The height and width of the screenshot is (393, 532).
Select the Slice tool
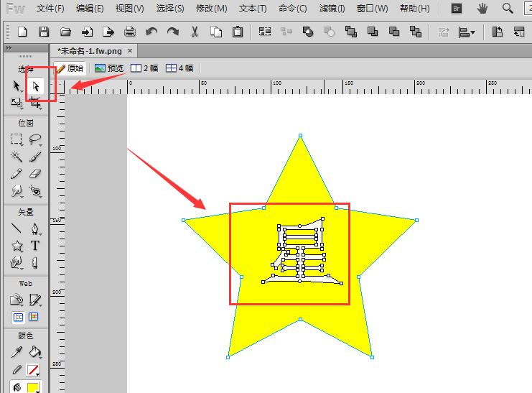pos(35,300)
